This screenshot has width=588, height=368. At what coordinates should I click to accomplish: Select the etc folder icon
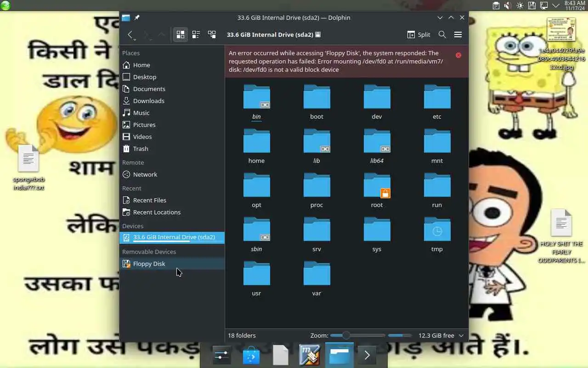pyautogui.click(x=437, y=97)
